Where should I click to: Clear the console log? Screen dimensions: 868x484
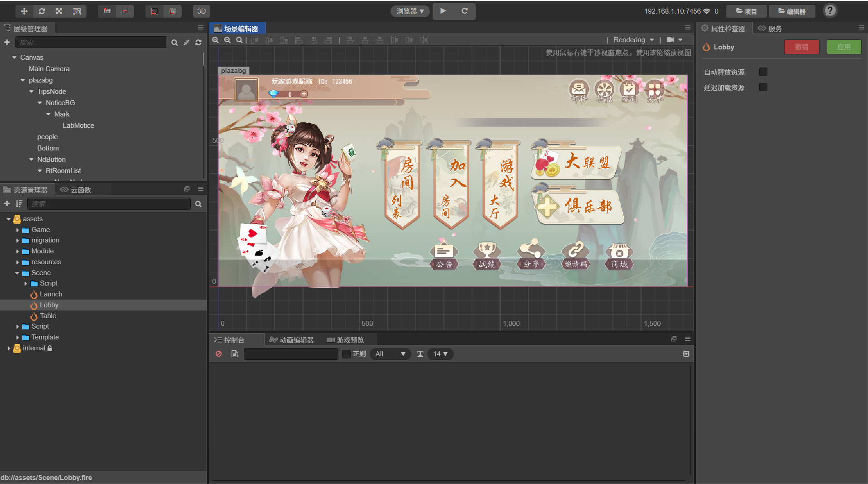click(x=219, y=353)
